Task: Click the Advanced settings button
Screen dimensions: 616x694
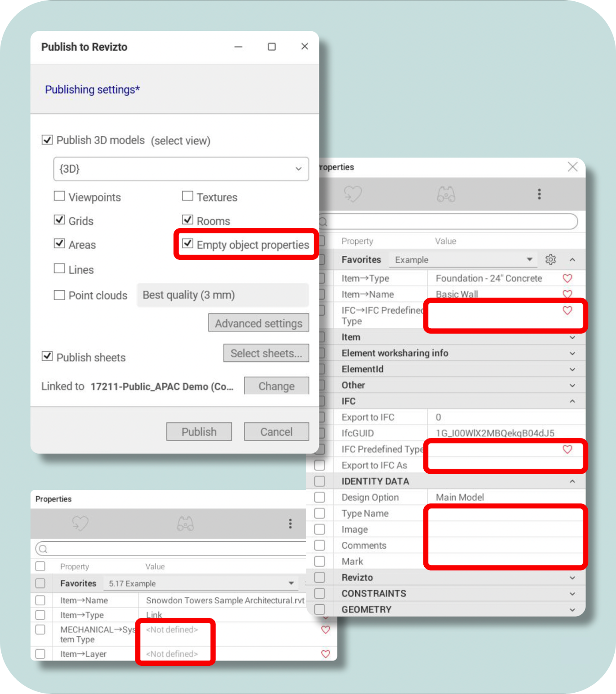Action: coord(259,323)
